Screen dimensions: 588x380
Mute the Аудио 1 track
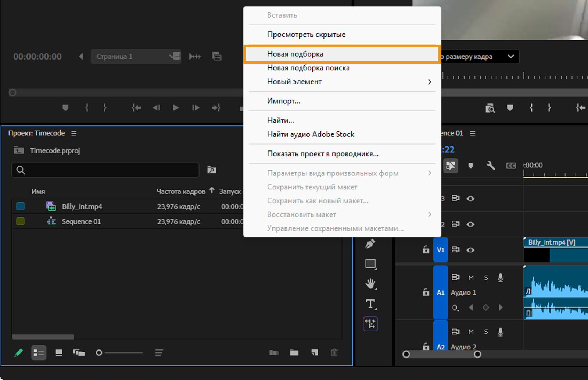[x=471, y=278]
